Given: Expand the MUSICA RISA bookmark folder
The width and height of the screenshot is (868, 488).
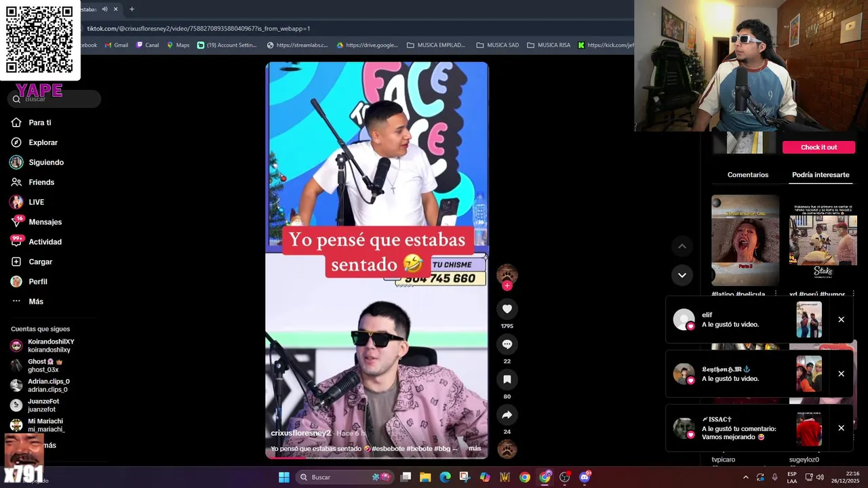Looking at the screenshot, I should (x=549, y=45).
